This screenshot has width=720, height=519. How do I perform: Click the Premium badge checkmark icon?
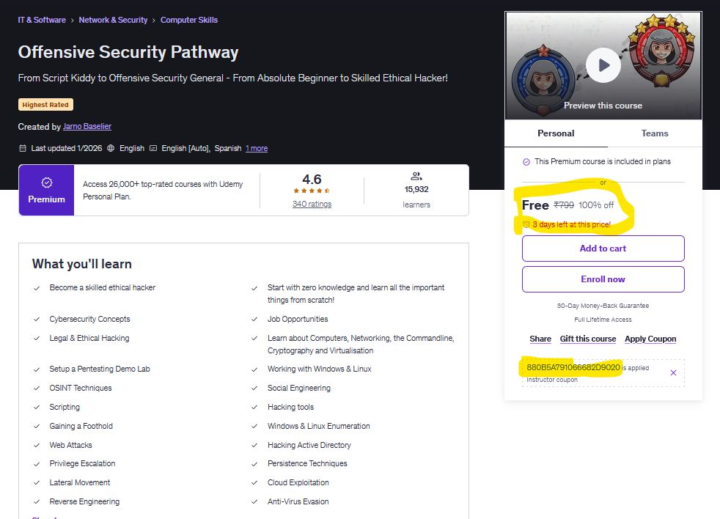(46, 183)
